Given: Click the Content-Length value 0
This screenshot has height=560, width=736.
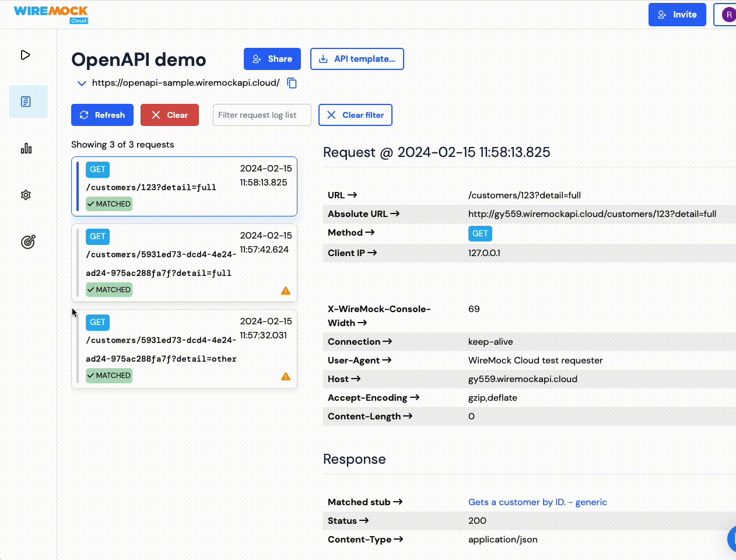Looking at the screenshot, I should [x=471, y=416].
